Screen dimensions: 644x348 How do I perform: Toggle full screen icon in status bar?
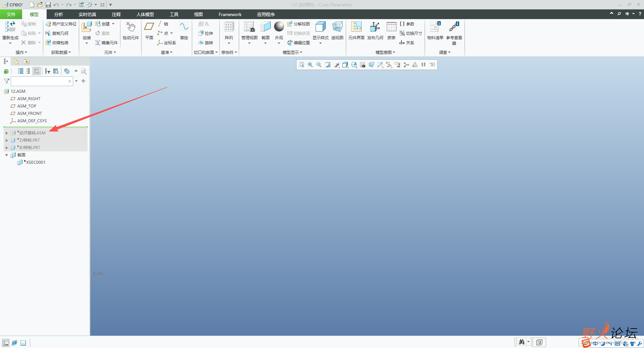(x=23, y=343)
